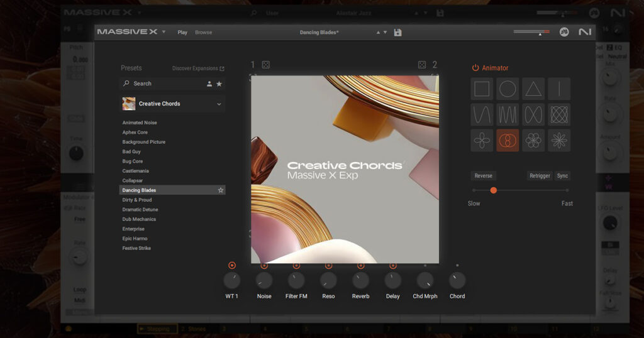Toggle animation target above Delay knob
This screenshot has width=644, height=338.
[x=392, y=266]
